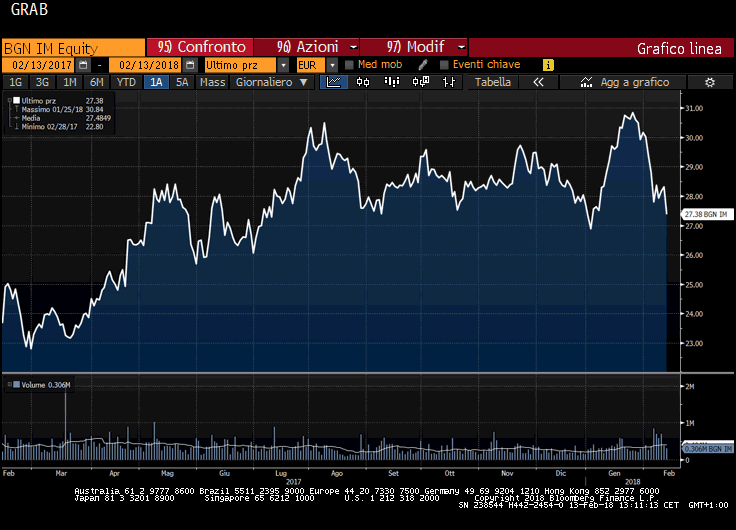Screen dimensions: 736x530
Task: Select the Mass time range tab
Action: [212, 82]
